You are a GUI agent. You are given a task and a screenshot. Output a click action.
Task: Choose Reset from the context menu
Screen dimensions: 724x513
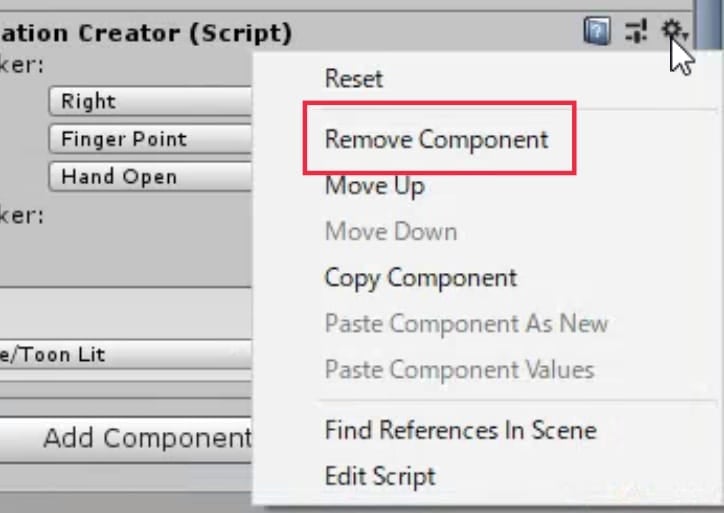click(x=354, y=78)
